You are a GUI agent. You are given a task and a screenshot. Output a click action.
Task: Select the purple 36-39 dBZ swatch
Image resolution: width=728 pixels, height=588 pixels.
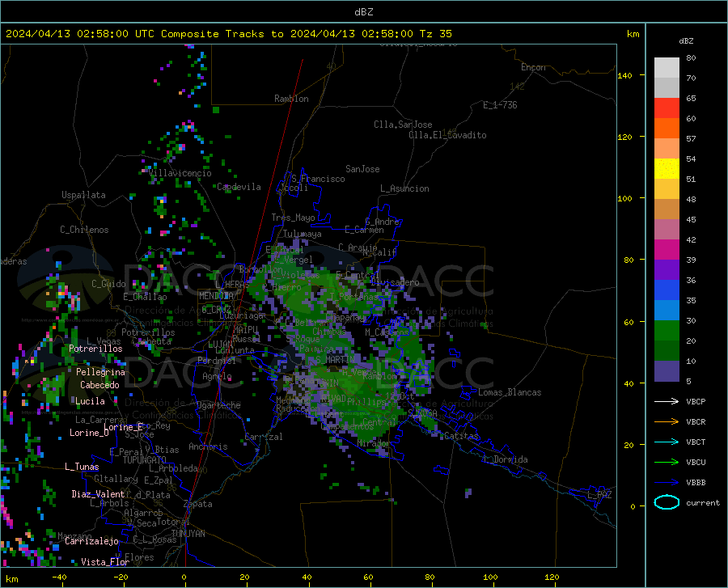[x=667, y=270]
